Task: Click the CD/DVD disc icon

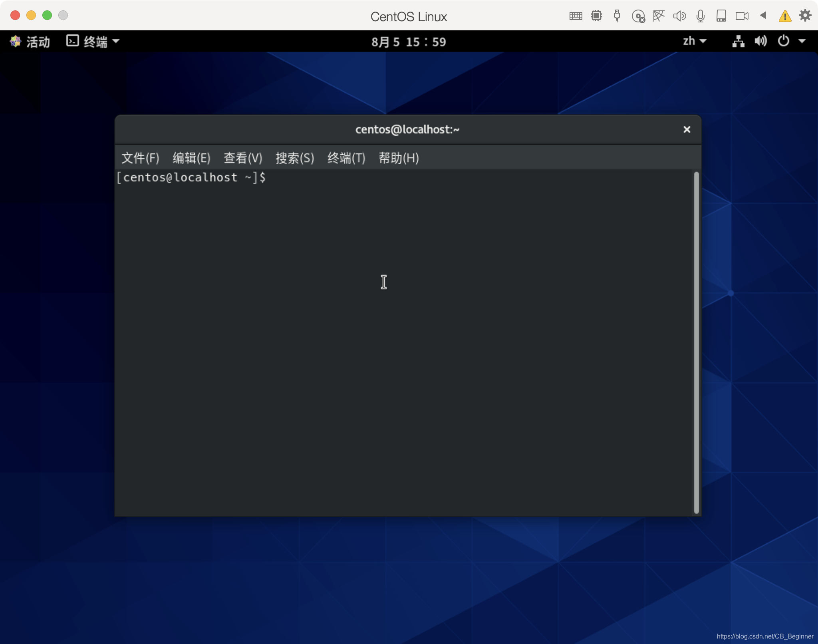Action: (638, 16)
